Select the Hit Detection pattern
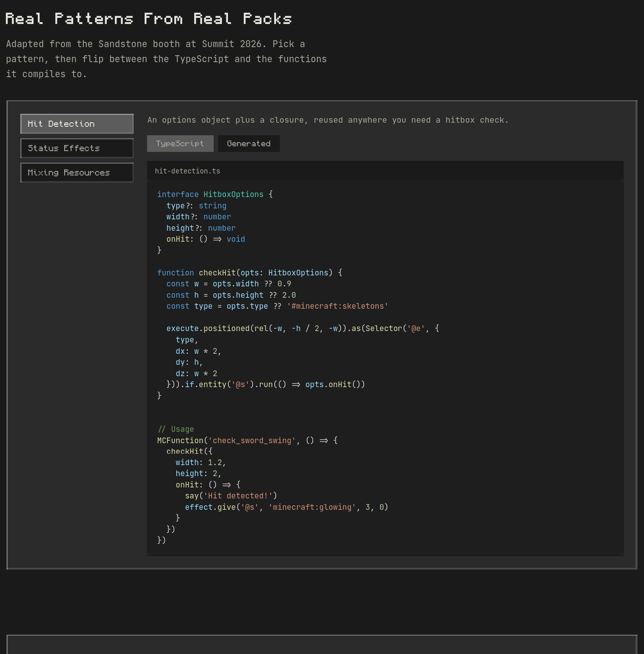This screenshot has height=654, width=644. (77, 124)
